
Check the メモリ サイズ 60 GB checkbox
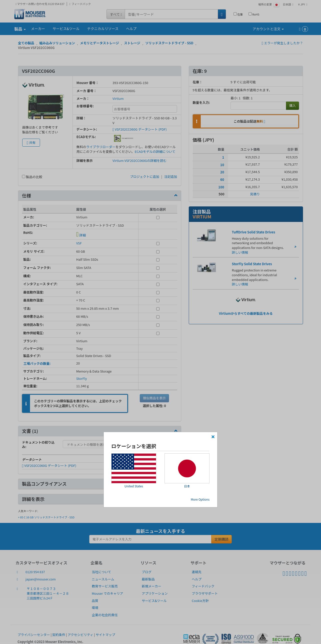[158, 252]
